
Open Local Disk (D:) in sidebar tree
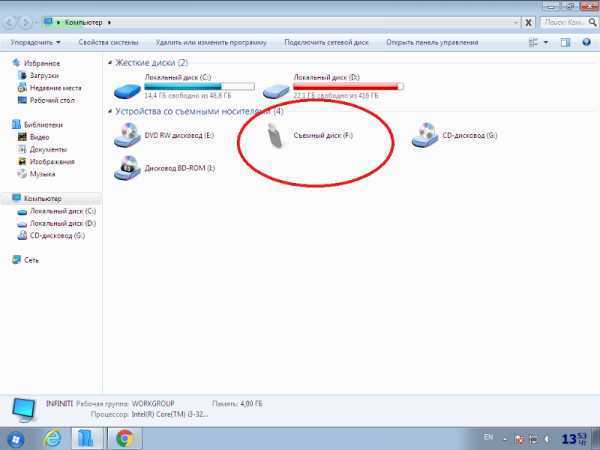click(x=63, y=223)
